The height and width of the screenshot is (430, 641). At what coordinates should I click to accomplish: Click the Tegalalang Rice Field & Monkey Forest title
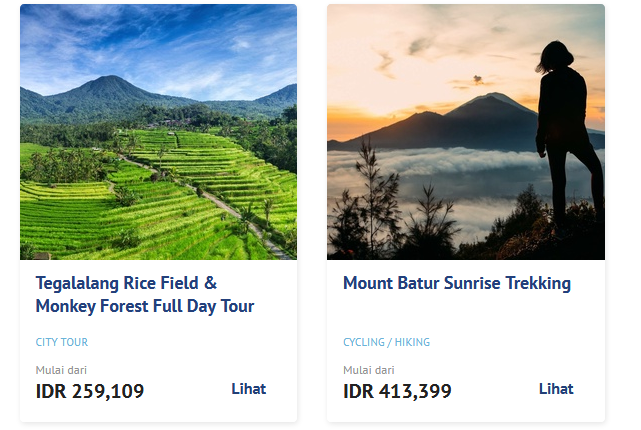pos(145,294)
